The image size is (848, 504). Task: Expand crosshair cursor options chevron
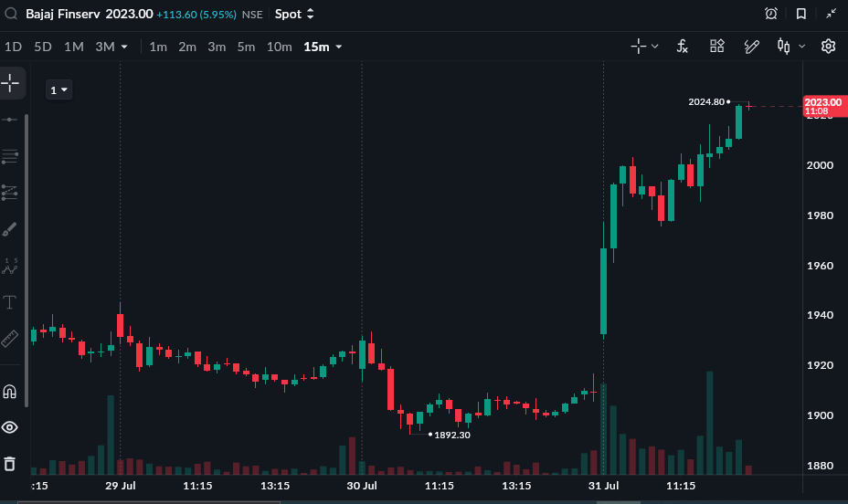654,47
